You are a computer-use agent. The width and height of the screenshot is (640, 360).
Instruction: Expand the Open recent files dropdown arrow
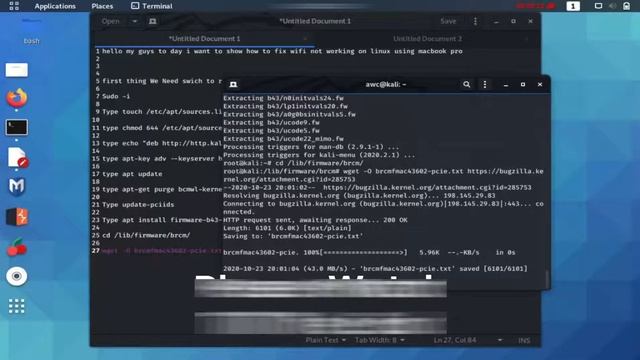134,21
